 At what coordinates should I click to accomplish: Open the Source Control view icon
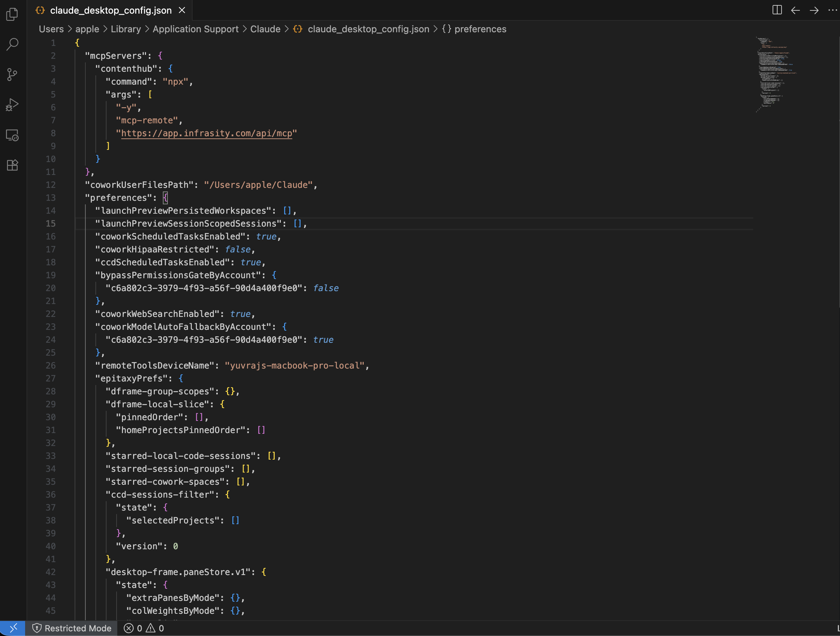coord(12,74)
